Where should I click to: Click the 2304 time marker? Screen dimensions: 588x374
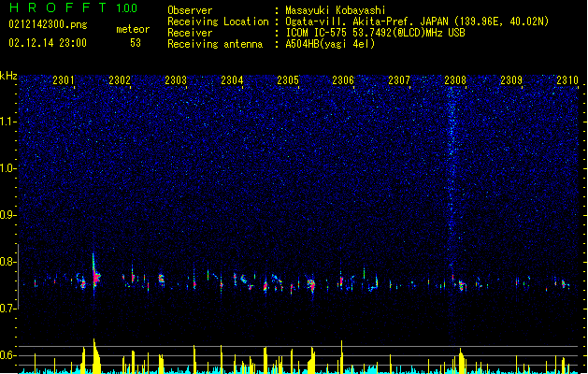point(232,79)
